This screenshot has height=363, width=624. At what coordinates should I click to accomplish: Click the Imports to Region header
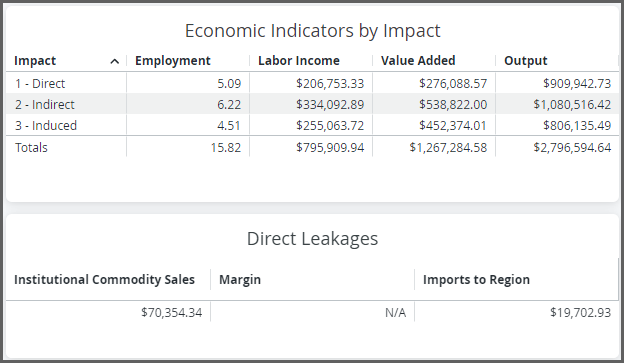476,279
